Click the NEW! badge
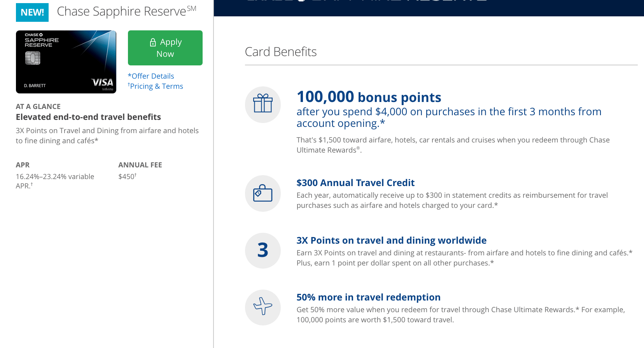This screenshot has height=348, width=644. (x=32, y=12)
